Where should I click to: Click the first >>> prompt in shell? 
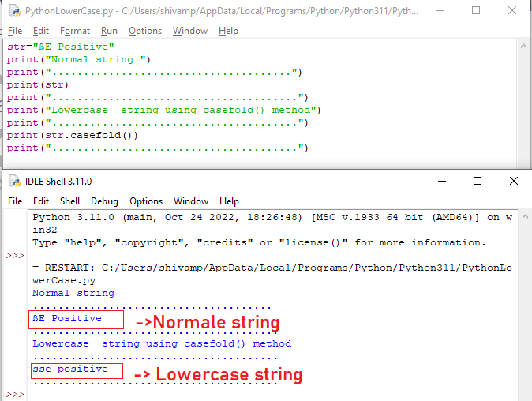15,255
